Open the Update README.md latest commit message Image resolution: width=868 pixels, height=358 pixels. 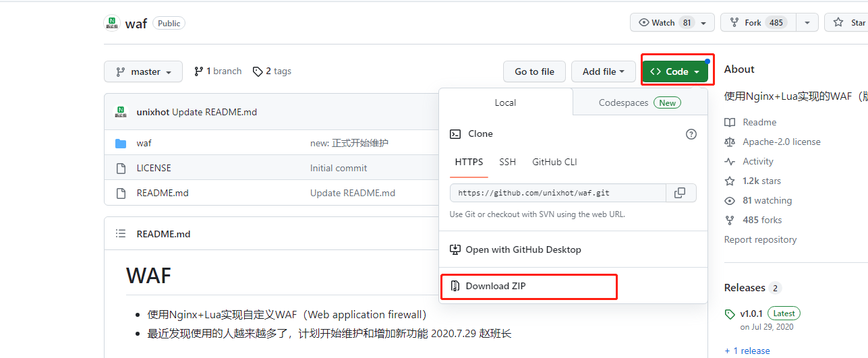214,112
